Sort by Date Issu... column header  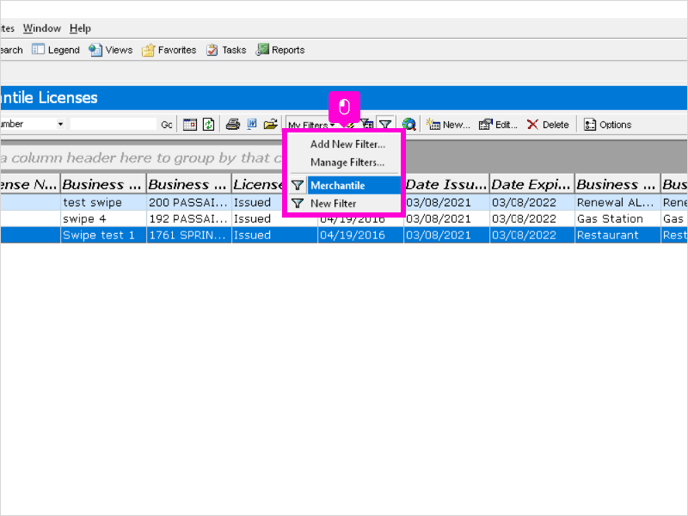tap(446, 185)
